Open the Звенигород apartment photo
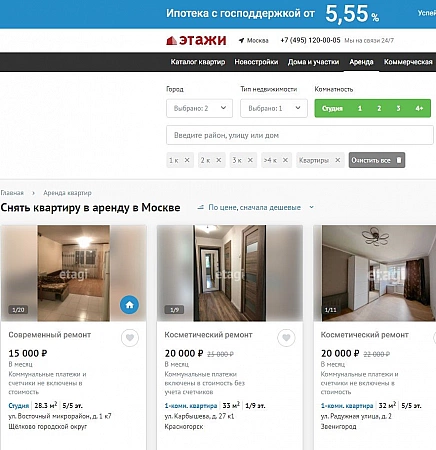436x450 pixels. coord(374,273)
